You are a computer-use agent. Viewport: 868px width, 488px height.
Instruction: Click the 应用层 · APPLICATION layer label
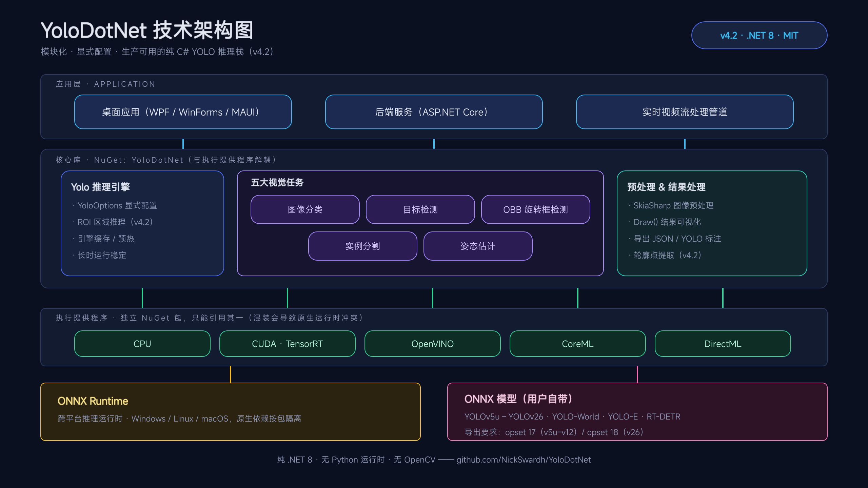point(105,84)
